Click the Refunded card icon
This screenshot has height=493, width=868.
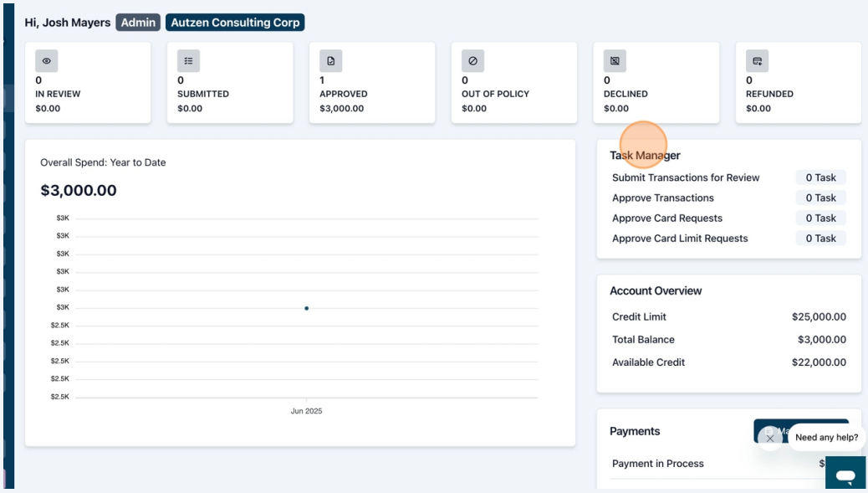[757, 61]
